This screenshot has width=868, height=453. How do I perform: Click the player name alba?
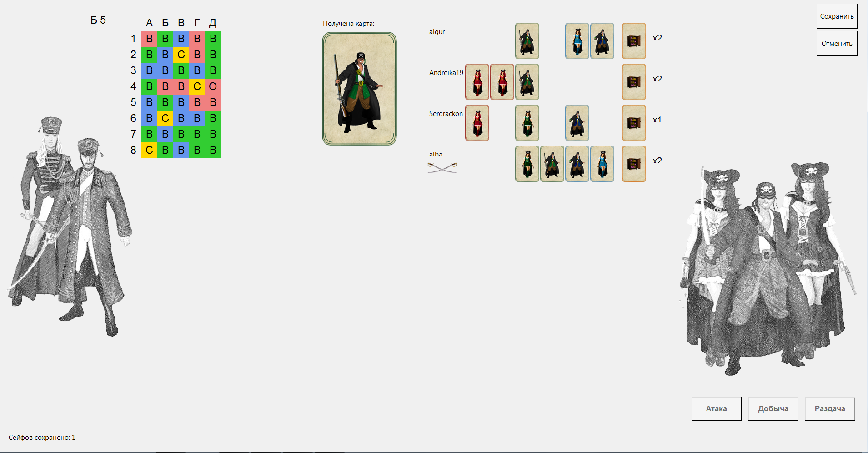tap(436, 154)
